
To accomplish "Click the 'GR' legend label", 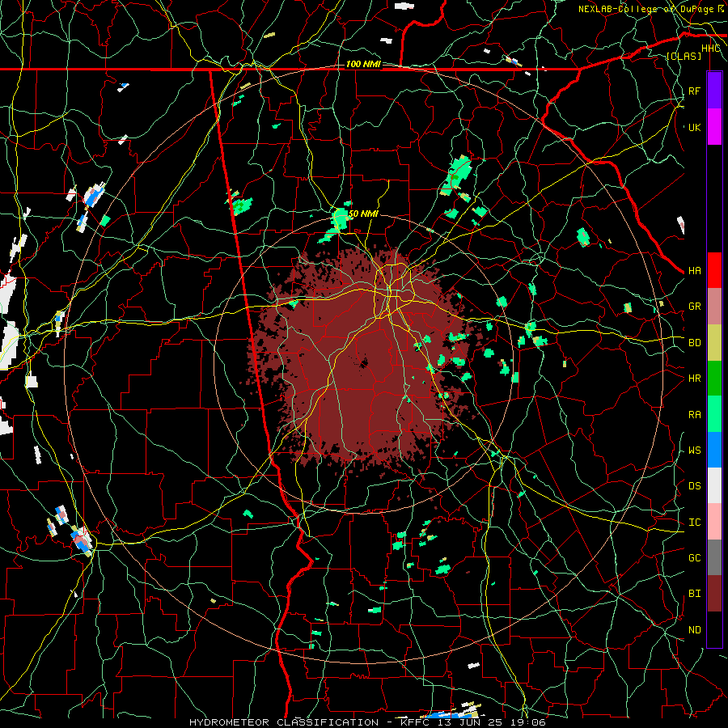I will pyautogui.click(x=694, y=307).
